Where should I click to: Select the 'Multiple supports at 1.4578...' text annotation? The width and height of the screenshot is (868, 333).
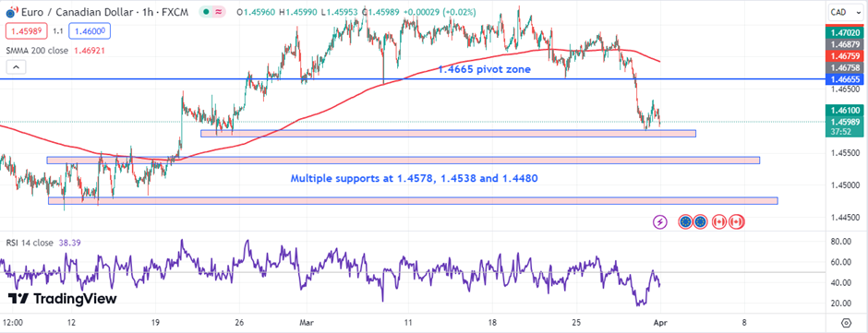click(x=414, y=179)
